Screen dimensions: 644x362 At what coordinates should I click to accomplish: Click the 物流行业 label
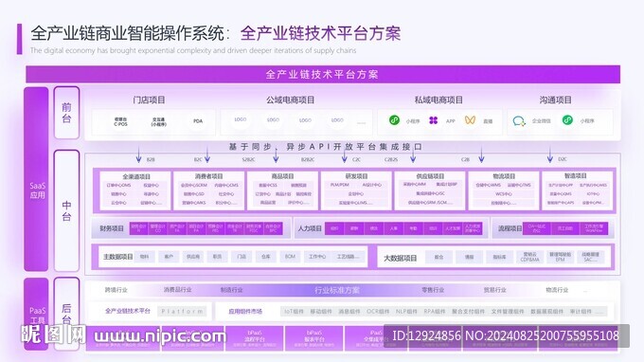coord(557,290)
